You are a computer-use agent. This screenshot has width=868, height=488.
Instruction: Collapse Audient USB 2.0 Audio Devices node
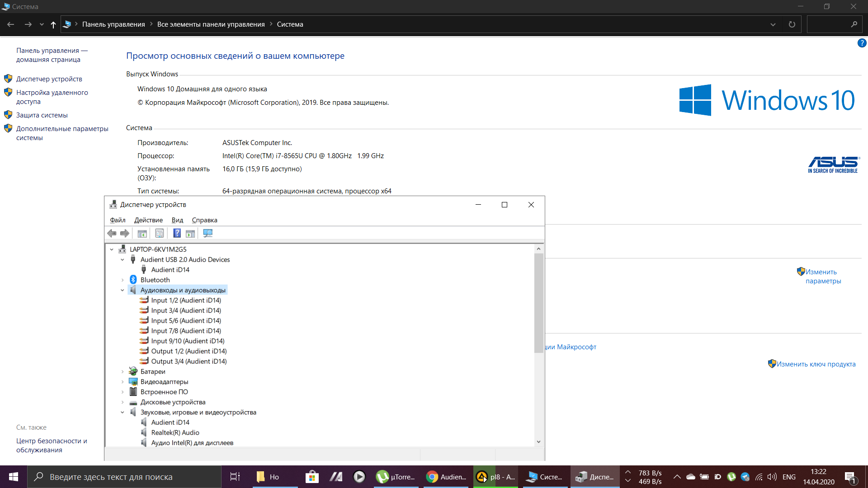coord(123,260)
